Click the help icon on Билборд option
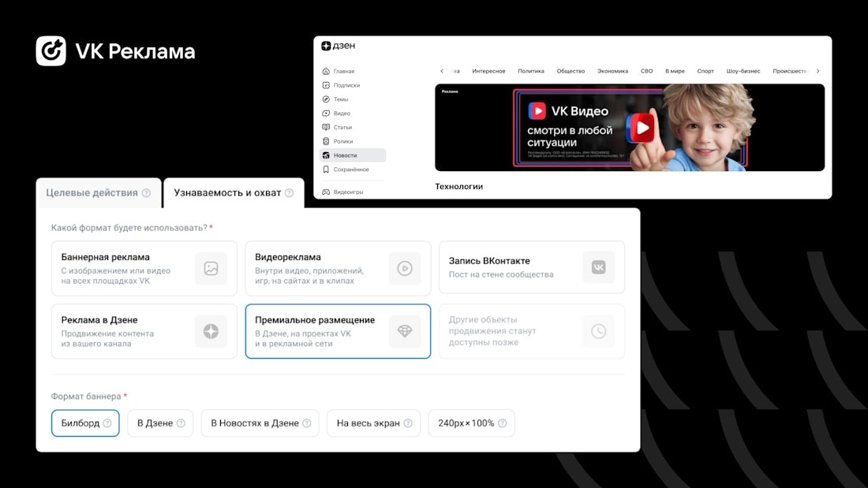Screen dimensions: 868x488 [x=107, y=423]
